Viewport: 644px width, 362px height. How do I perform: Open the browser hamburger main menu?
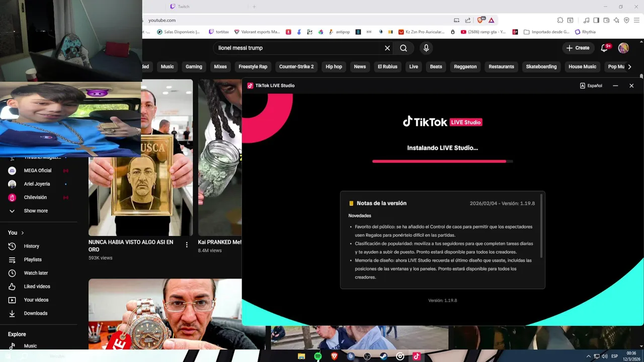[x=636, y=20]
